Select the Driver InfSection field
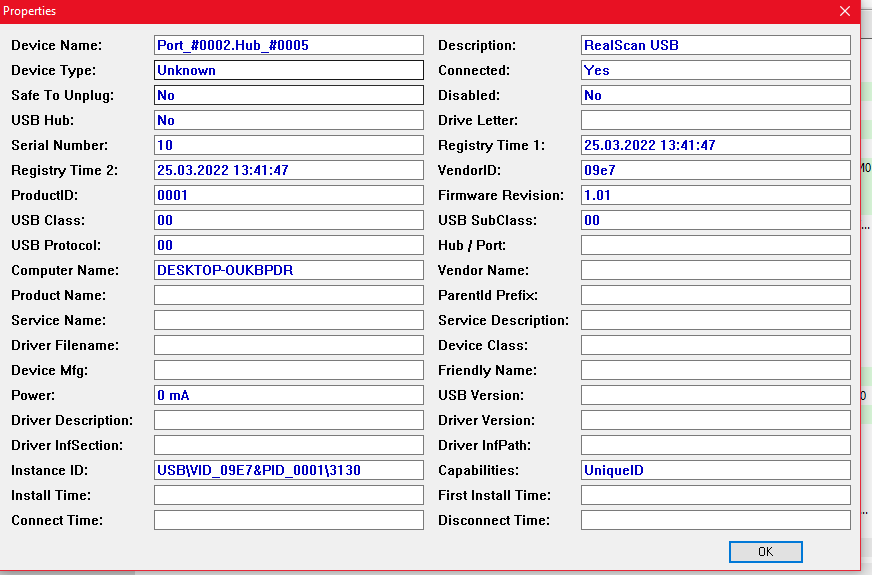 (x=289, y=445)
